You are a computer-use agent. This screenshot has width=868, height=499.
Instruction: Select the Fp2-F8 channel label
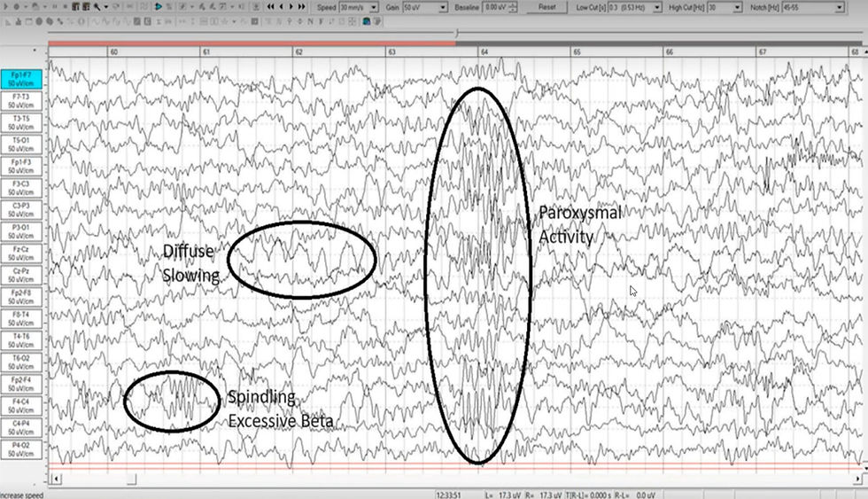[x=21, y=297]
